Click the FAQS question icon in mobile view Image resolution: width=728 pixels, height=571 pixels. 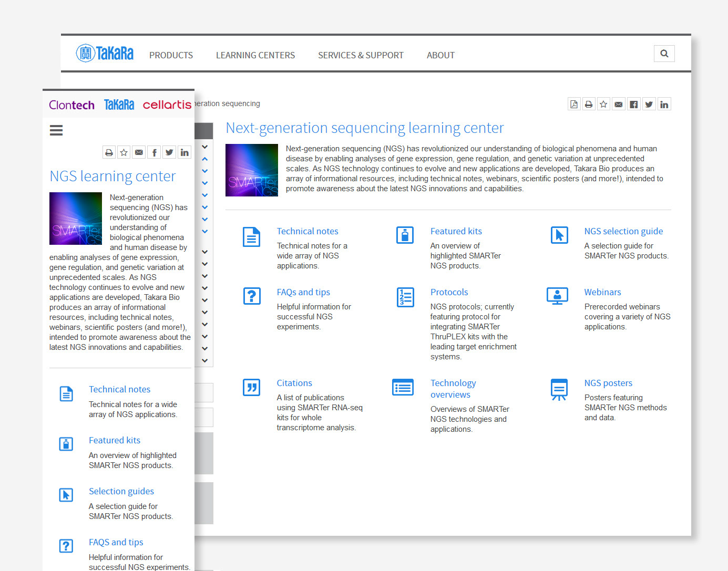[x=66, y=546]
